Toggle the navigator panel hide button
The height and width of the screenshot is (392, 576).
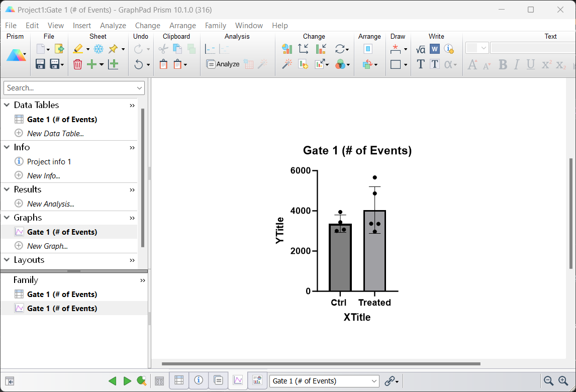coord(9,381)
